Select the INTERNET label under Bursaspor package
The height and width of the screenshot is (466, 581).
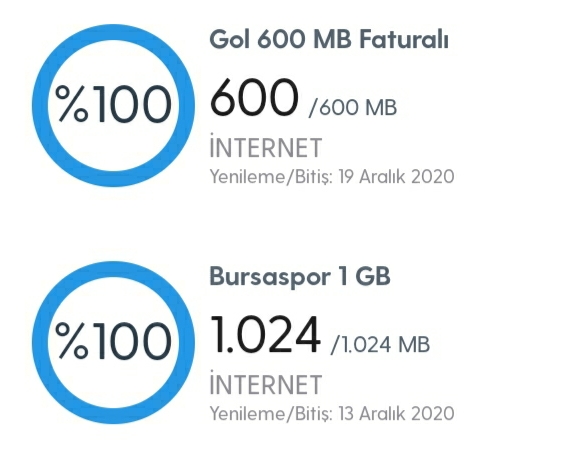click(x=266, y=383)
